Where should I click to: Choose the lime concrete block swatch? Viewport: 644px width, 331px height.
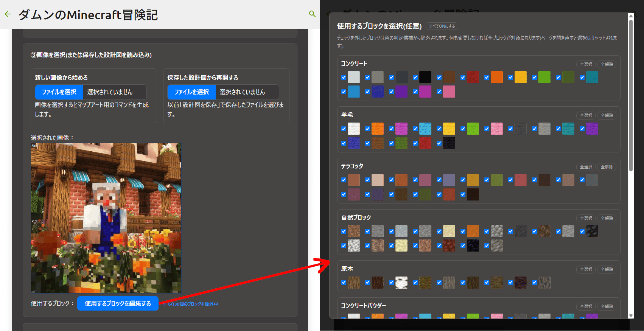(544, 77)
